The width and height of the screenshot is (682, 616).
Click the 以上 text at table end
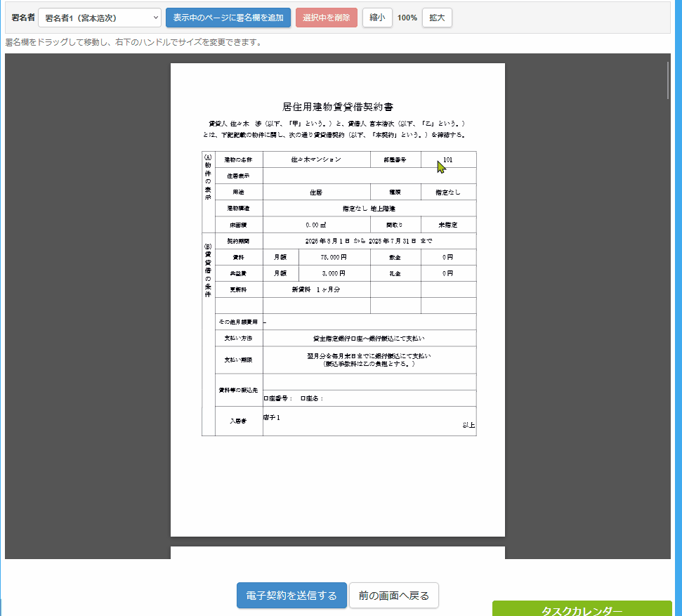pos(468,425)
